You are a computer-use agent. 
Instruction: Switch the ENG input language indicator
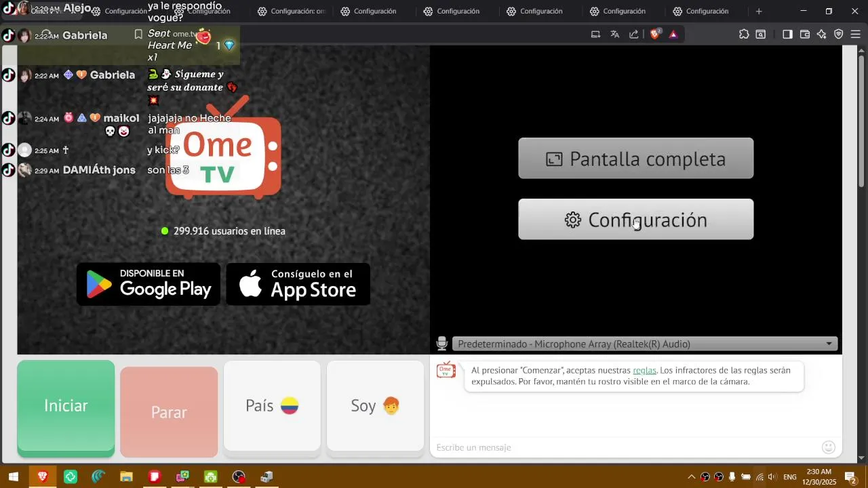click(x=790, y=477)
